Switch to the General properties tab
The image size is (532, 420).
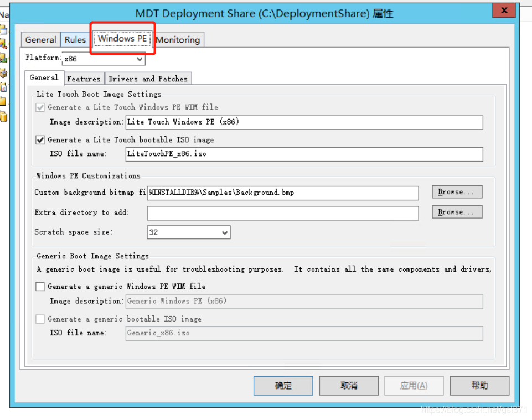click(x=41, y=40)
